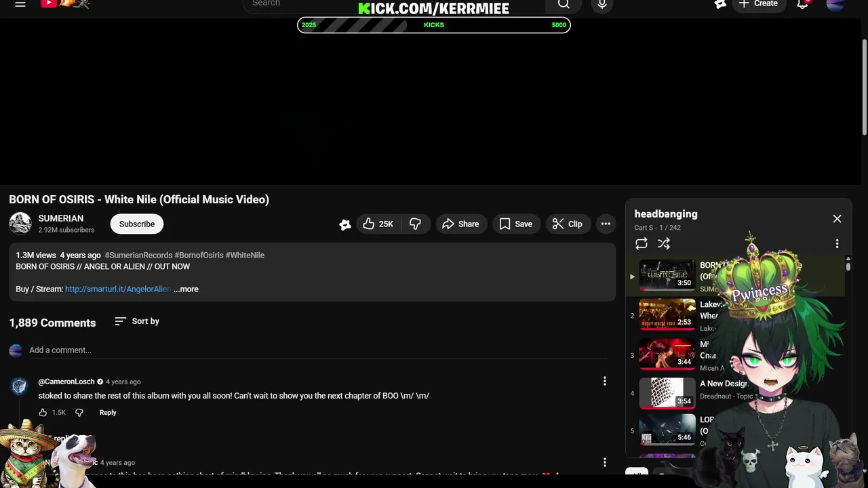Click the search magnifier button
The height and width of the screenshot is (488, 868).
tap(564, 4)
